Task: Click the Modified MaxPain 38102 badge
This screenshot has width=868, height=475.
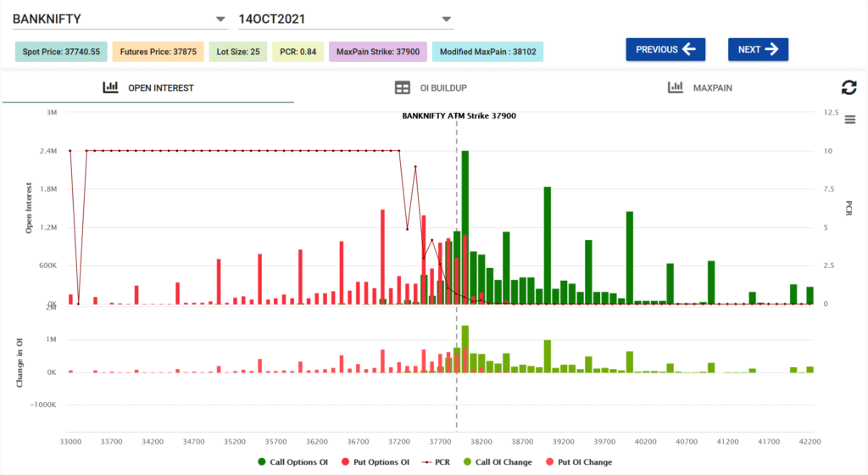Action: [487, 52]
